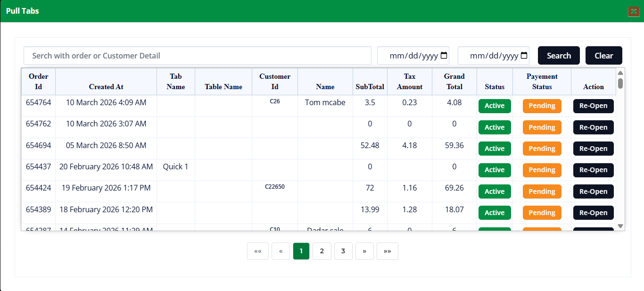This screenshot has height=291, width=644.
Task: Click table scrollbar down arrow
Action: coord(620,226)
